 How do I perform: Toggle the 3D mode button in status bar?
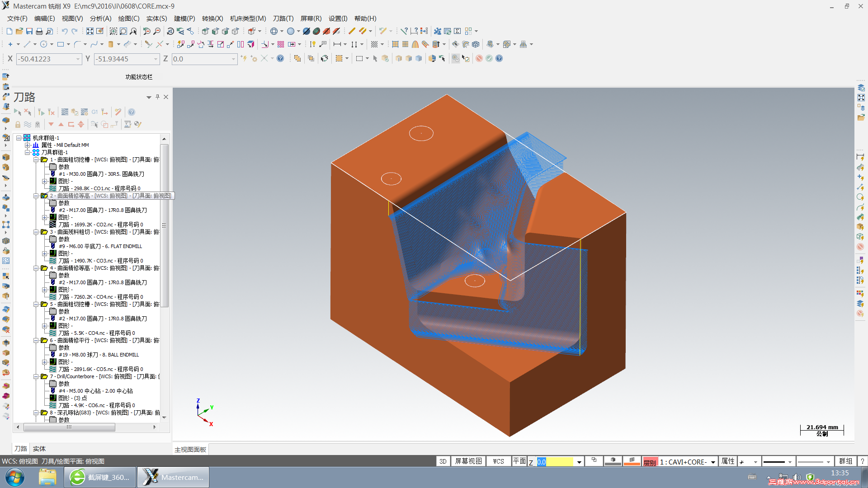pos(443,461)
